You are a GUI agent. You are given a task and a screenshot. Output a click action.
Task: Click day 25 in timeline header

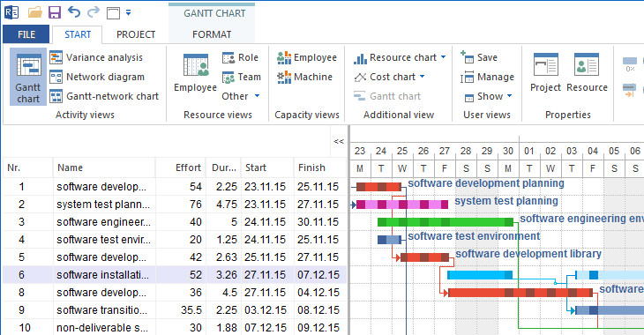click(402, 151)
